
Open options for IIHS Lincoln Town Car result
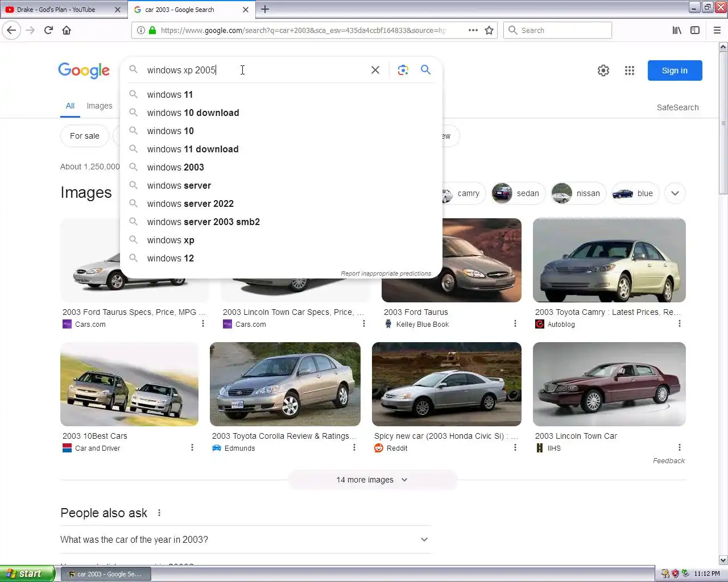click(x=679, y=447)
